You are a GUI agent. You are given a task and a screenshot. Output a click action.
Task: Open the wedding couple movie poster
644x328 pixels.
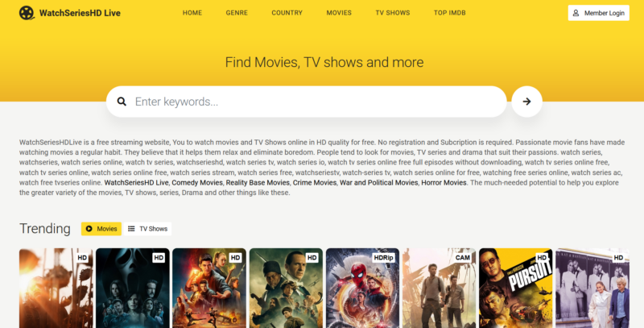[x=592, y=289]
